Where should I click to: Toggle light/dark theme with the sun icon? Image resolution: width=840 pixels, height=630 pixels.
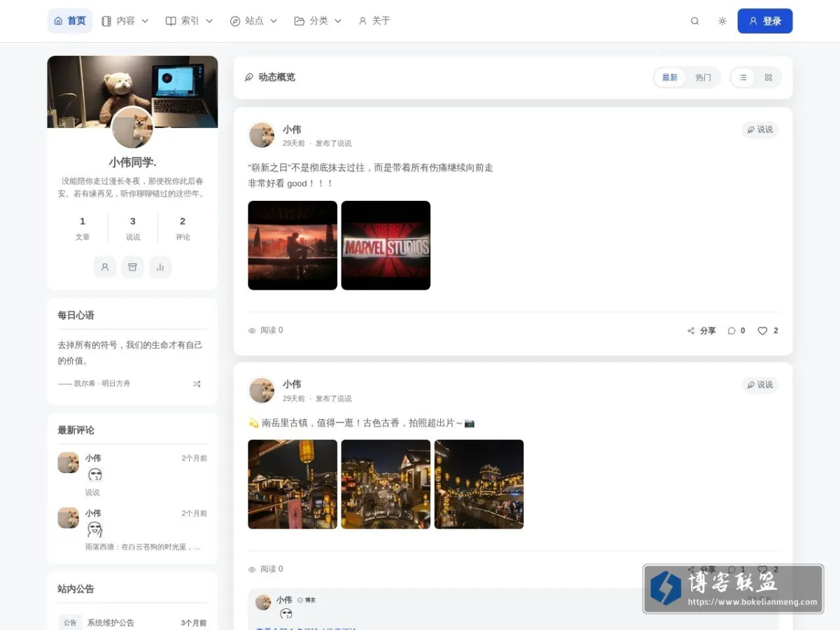click(722, 21)
